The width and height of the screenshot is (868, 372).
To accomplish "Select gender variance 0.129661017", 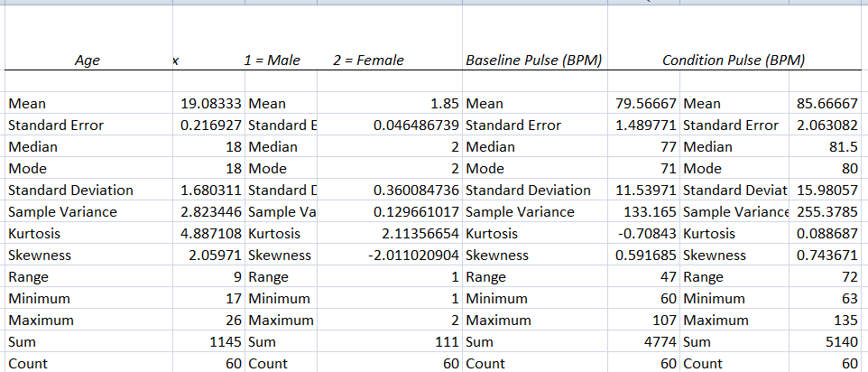I will point(416,212).
